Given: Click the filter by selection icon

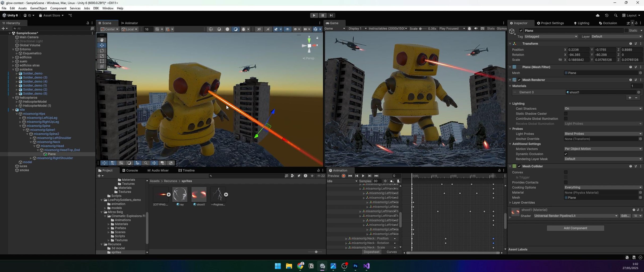Looking at the screenshot, I should 385,181.
